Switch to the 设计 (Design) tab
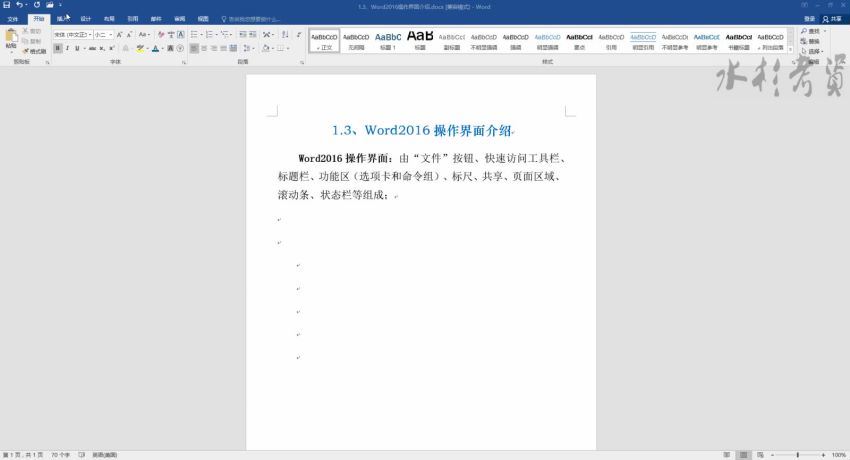Viewport: 850px width, 460px height. coord(86,19)
